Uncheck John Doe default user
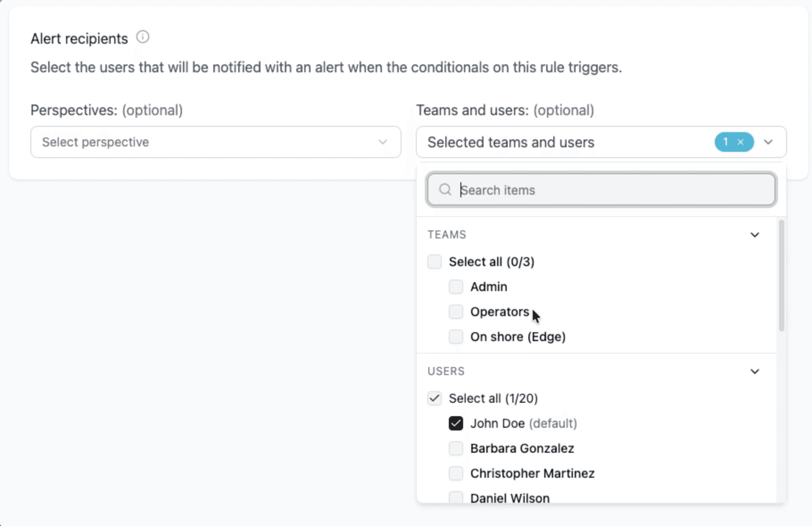Viewport: 812px width, 526px height. 456,423
